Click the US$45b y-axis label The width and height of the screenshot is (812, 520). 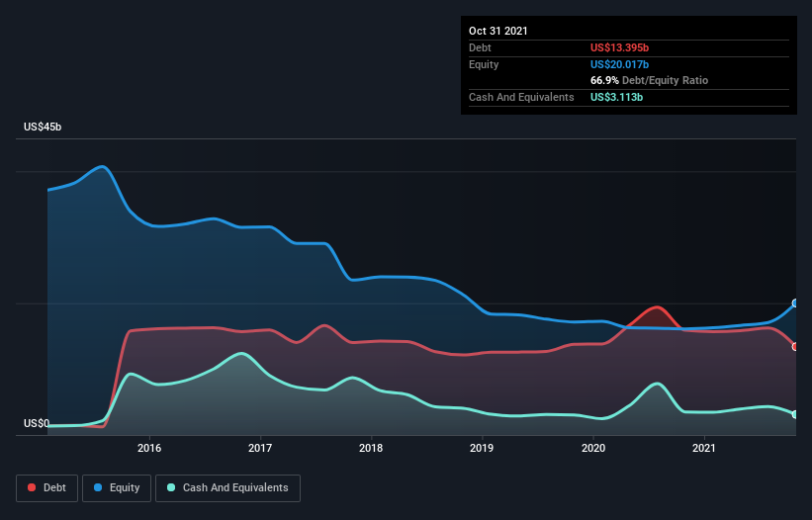point(43,127)
